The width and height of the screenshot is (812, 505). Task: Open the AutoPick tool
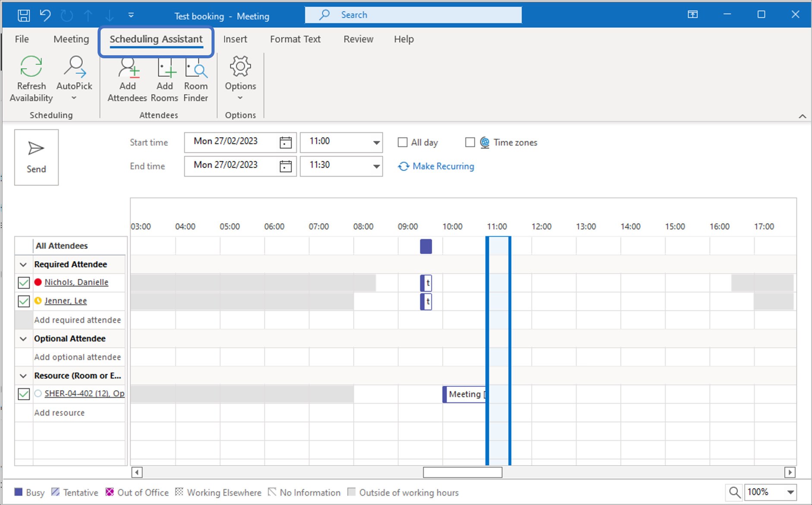coord(74,67)
